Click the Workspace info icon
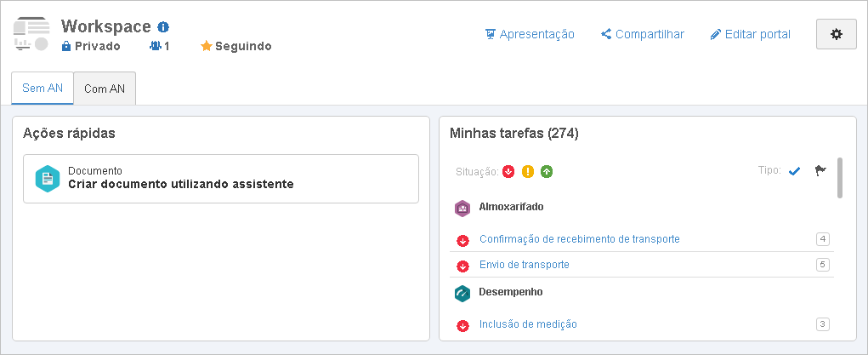 tap(162, 26)
